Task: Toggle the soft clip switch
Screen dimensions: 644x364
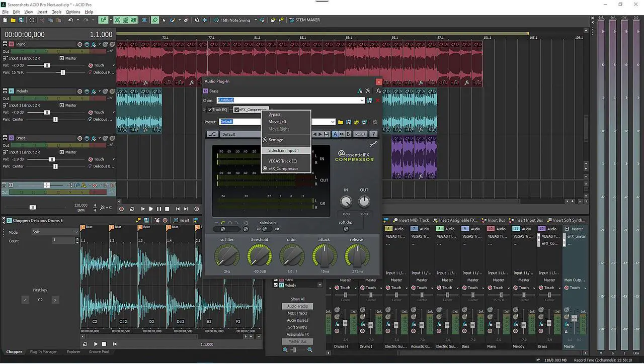Action: coord(346,229)
